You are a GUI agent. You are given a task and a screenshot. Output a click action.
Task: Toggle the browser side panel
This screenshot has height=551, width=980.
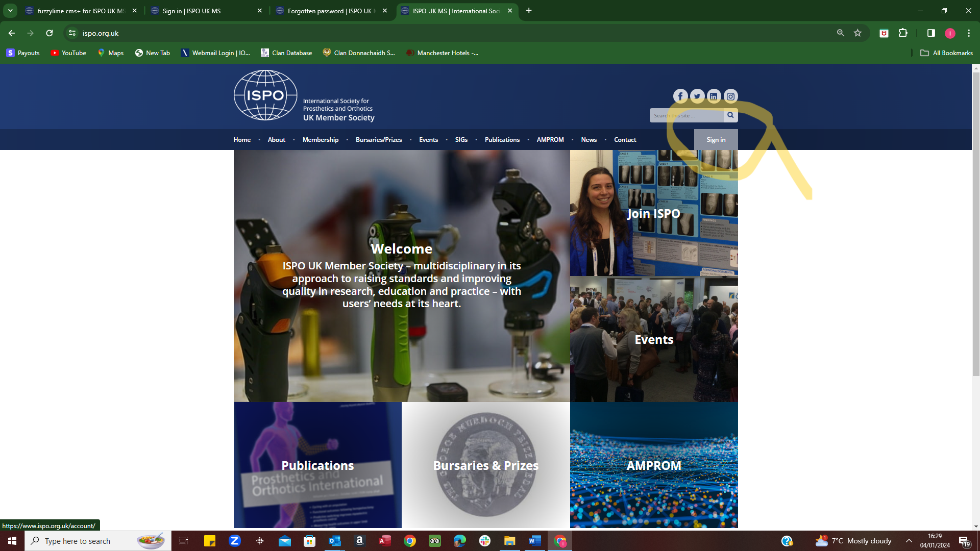click(931, 33)
